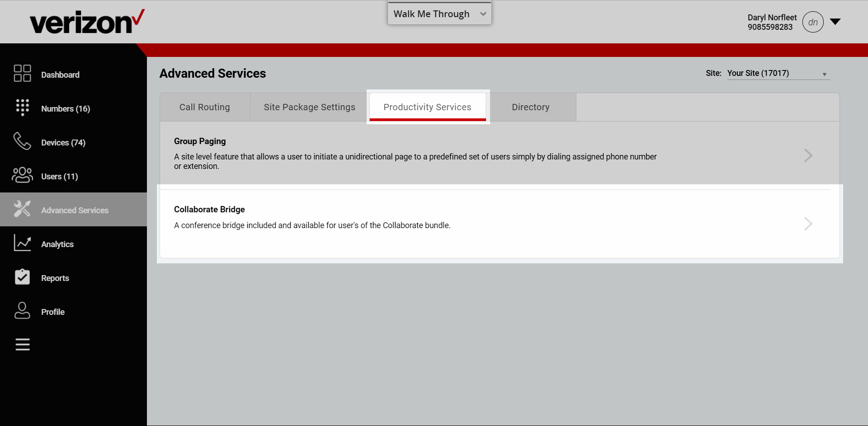868x426 pixels.
Task: Click the Collaborate Bridge description text
Action: coord(312,225)
